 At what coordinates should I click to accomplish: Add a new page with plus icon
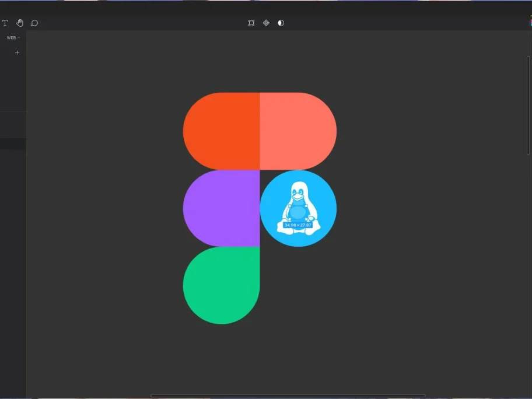[17, 52]
